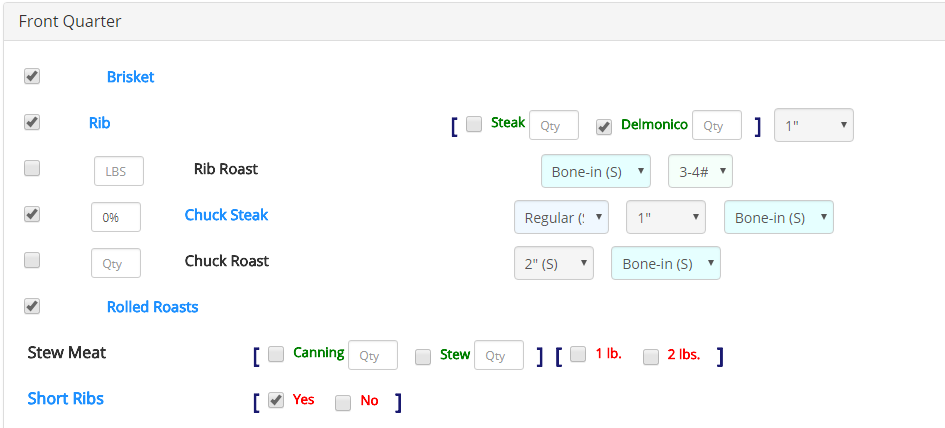Tick the Rib Steak option checkbox
This screenshot has width=945, height=428.
click(474, 124)
